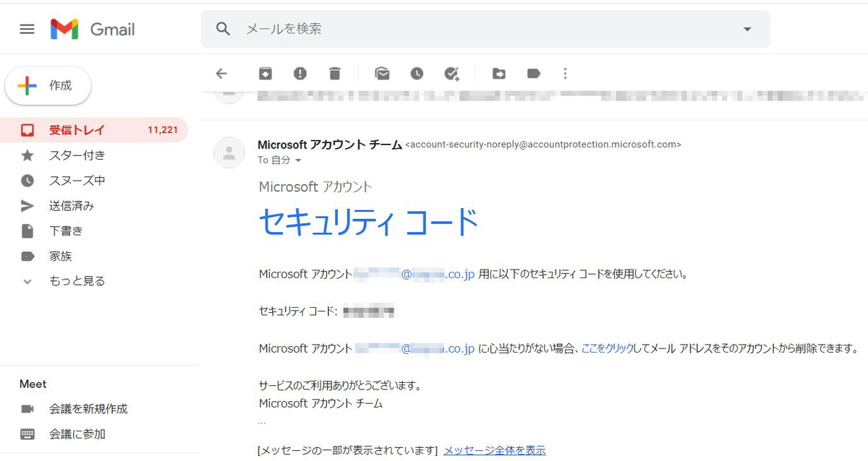Screen dimensions: 868x461
Task: Click the セキュリティ コード heading
Action: tap(368, 222)
